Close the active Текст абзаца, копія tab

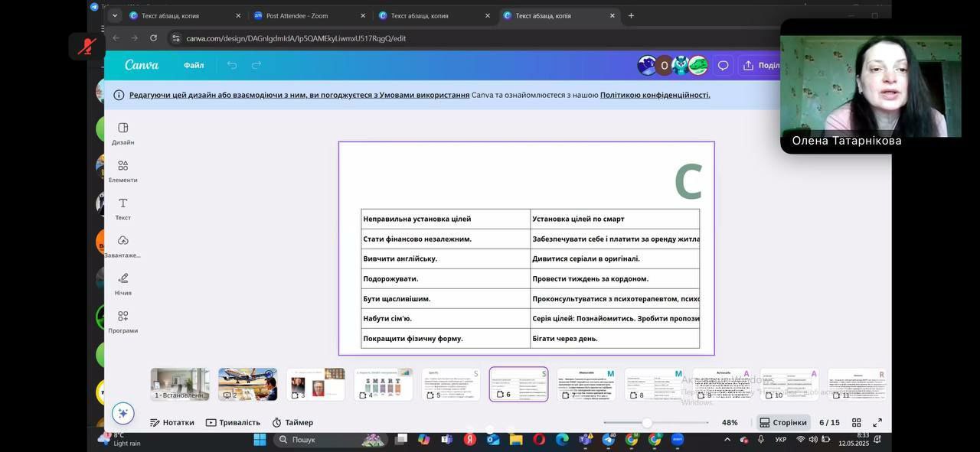[612, 15]
